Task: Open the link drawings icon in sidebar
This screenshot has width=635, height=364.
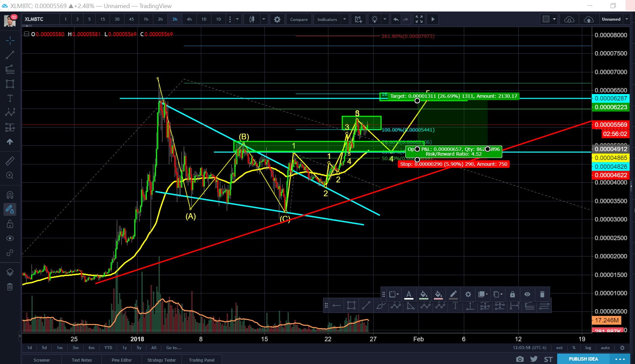Action: [10, 253]
